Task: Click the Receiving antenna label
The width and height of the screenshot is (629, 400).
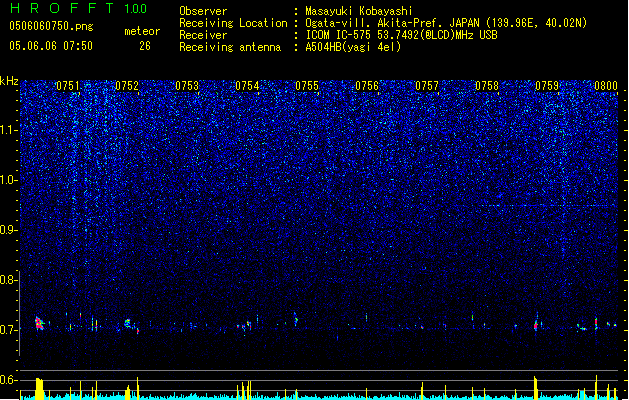Action: [x=230, y=47]
